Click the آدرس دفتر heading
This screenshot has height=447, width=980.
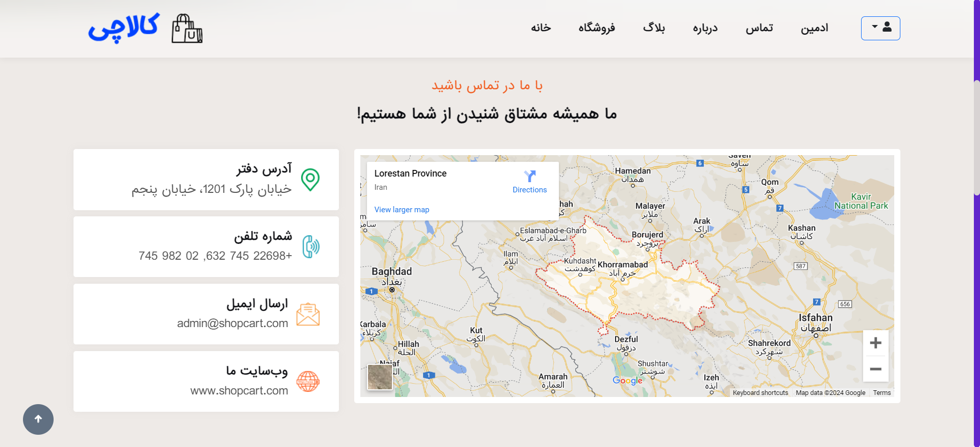coord(264,169)
